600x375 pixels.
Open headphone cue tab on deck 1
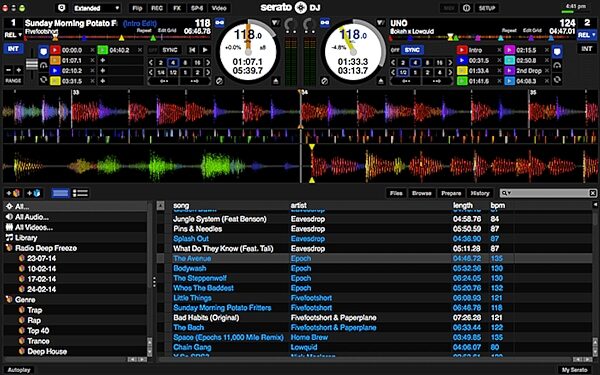coord(43,65)
